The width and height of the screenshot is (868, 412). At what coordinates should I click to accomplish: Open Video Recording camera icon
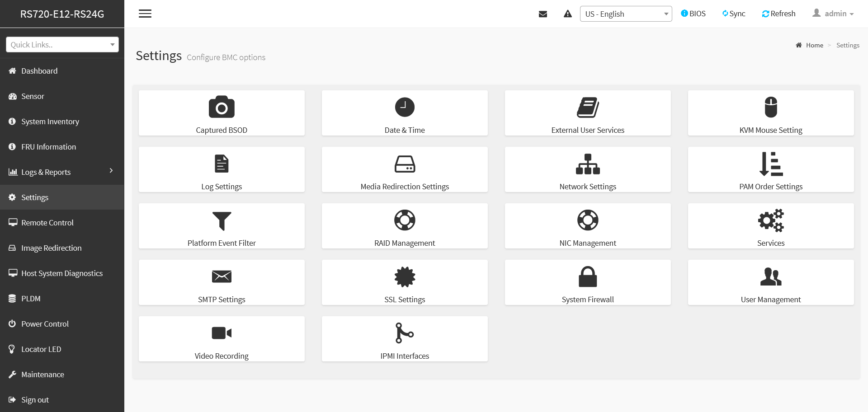222,333
